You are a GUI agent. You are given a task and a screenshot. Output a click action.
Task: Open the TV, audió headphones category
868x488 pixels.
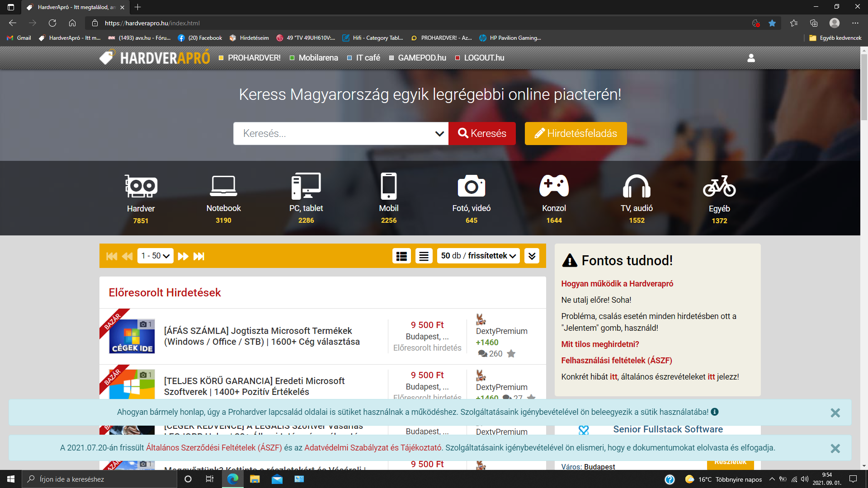(637, 186)
